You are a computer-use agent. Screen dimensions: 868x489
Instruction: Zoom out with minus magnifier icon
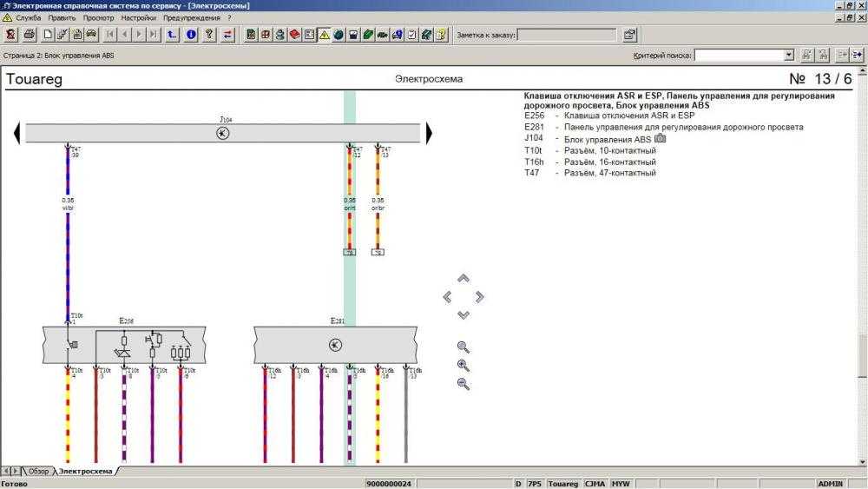(x=464, y=384)
